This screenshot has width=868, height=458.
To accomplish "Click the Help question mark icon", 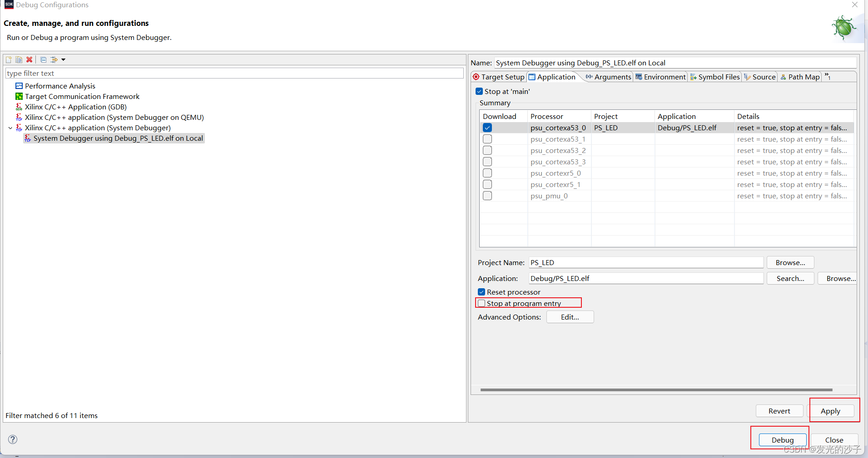I will 13,439.
